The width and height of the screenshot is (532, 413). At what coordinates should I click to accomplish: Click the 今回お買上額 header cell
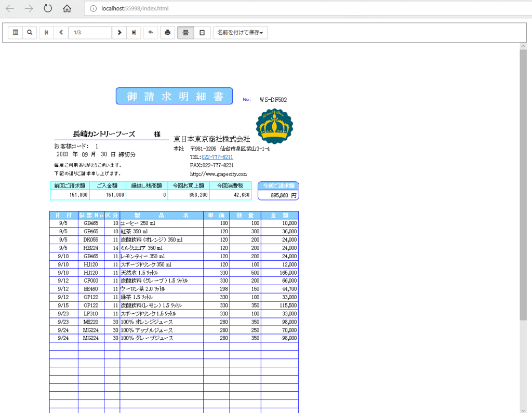click(189, 185)
